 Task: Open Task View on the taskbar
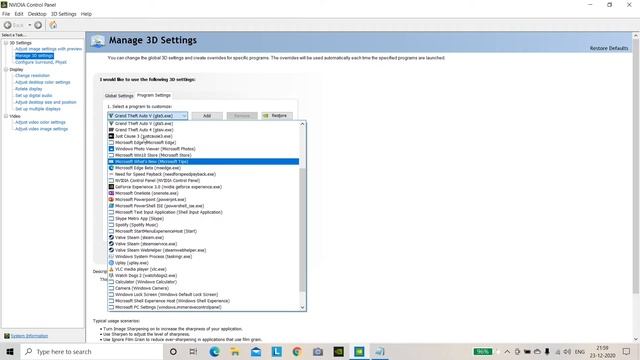[x=193, y=351]
